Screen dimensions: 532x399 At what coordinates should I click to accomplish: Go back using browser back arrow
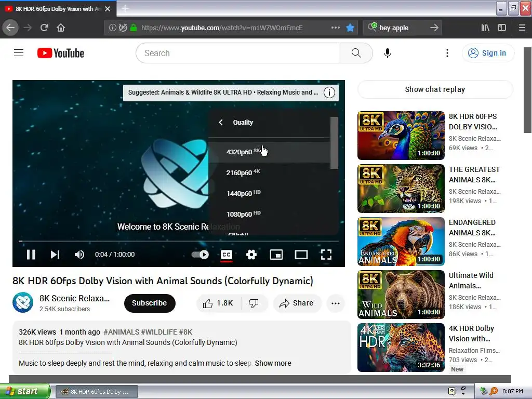tap(10, 28)
